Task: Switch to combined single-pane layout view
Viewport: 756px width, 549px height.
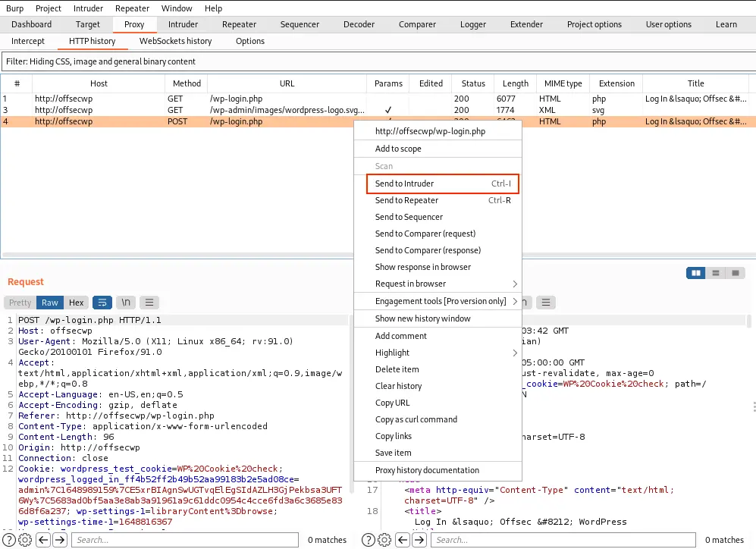Action: point(735,273)
